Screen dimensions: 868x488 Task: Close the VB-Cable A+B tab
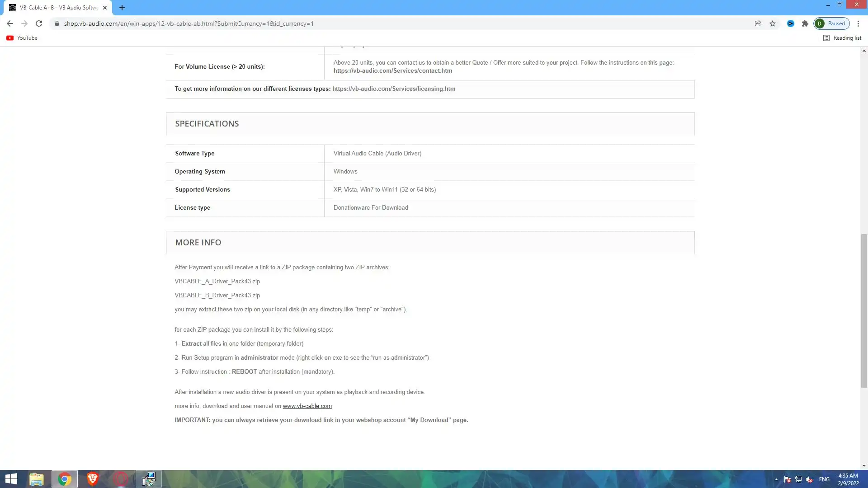coord(105,8)
